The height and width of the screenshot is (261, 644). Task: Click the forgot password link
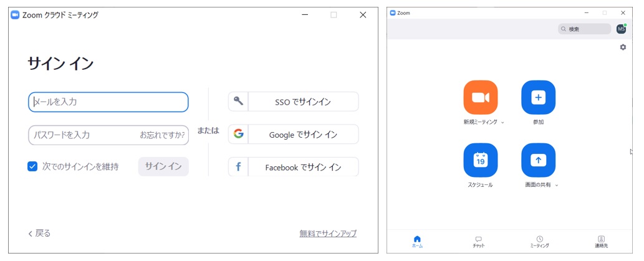tap(161, 135)
